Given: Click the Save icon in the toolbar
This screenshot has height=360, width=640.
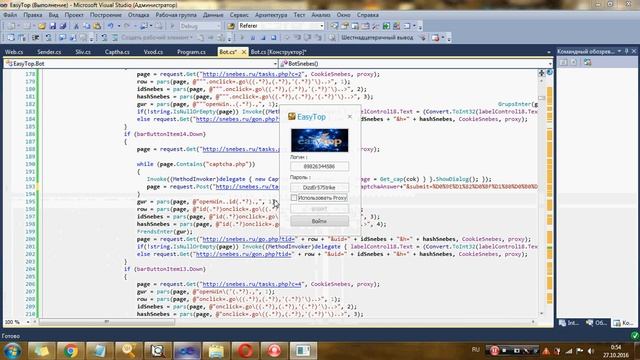Looking at the screenshot, I should click(53, 26).
